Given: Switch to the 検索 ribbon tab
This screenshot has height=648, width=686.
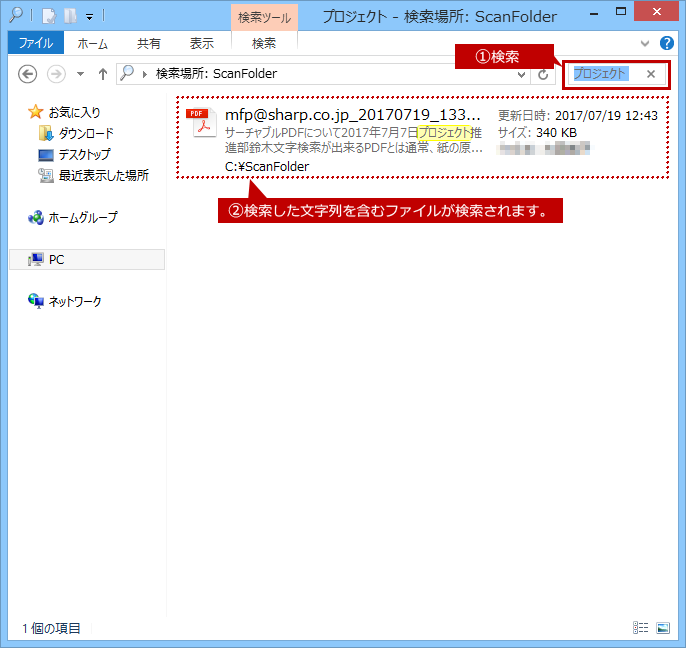Looking at the screenshot, I should tap(264, 43).
